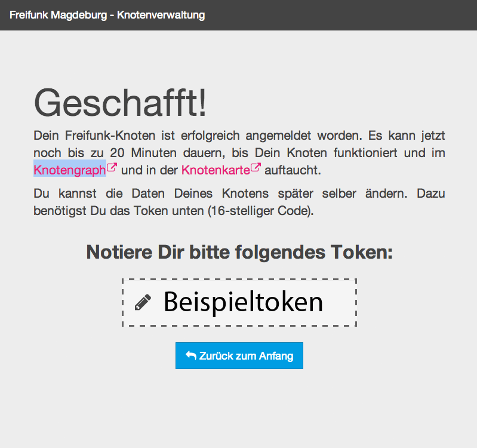Open the Knotenkarte link
The image size is (477, 448).
coord(216,170)
